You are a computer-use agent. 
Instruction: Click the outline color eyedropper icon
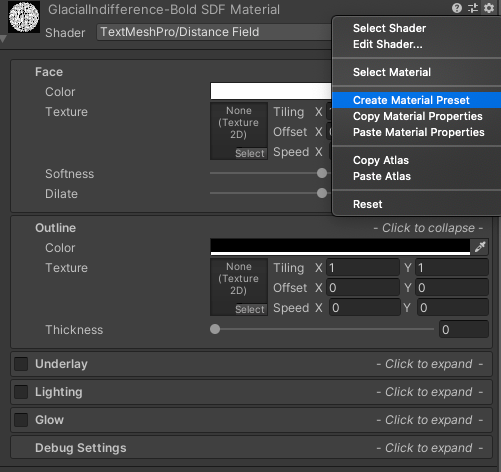(480, 247)
